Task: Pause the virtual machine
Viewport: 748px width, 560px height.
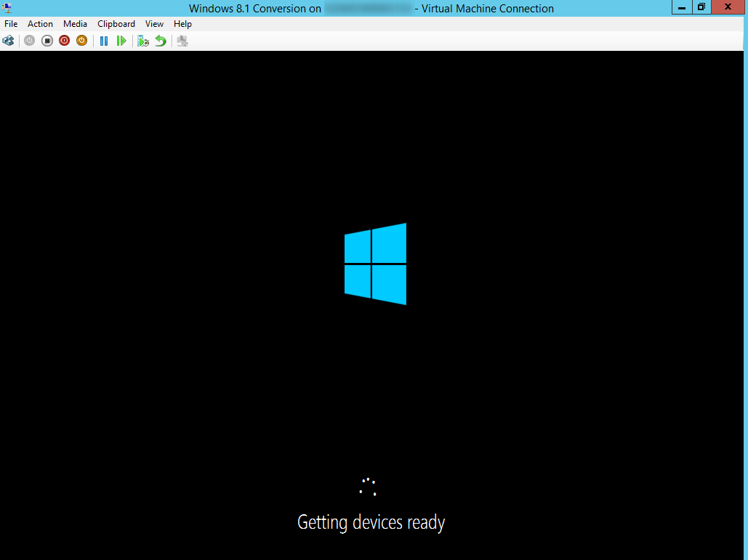Action: (x=103, y=41)
